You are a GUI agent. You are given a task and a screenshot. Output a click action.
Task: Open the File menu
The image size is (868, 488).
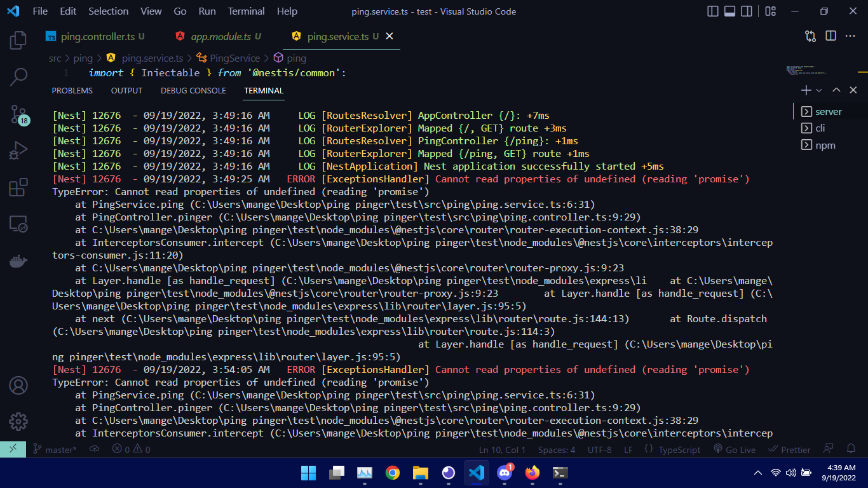coord(40,11)
